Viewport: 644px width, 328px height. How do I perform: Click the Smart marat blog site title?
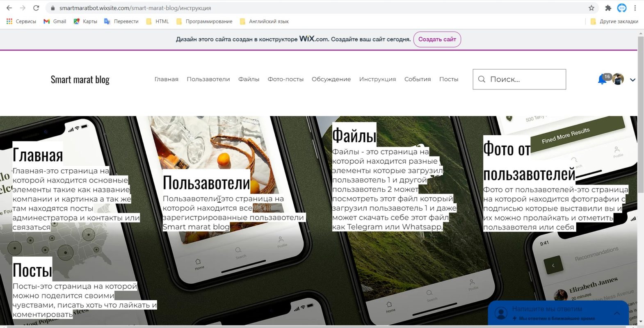80,80
